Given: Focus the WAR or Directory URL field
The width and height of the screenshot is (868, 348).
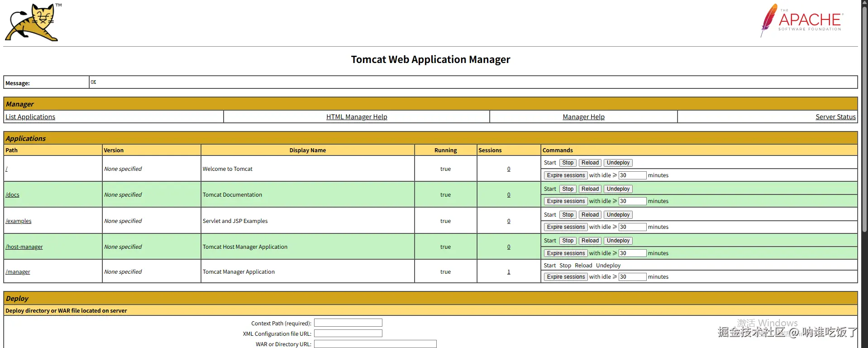Looking at the screenshot, I should click(375, 344).
